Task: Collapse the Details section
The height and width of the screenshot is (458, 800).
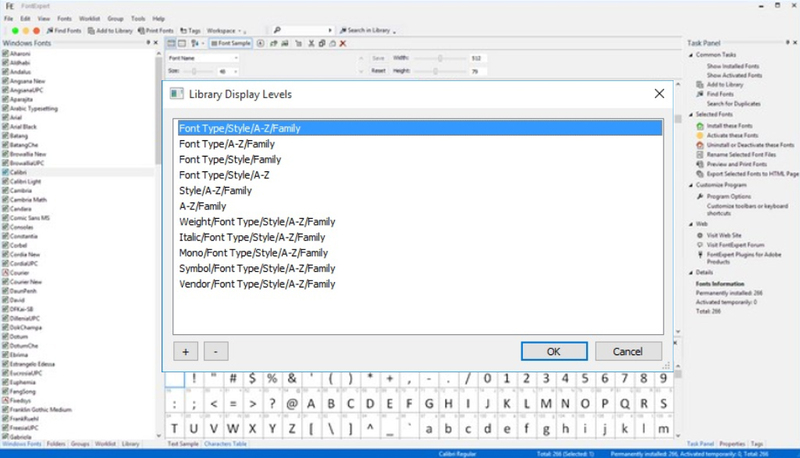Action: coord(691,272)
